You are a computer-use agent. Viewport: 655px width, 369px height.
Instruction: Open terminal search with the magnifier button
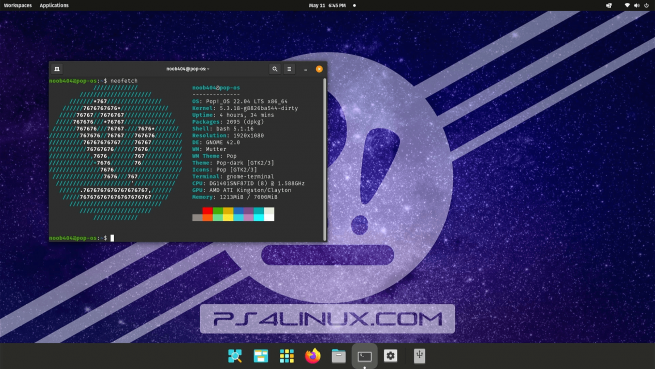click(274, 69)
